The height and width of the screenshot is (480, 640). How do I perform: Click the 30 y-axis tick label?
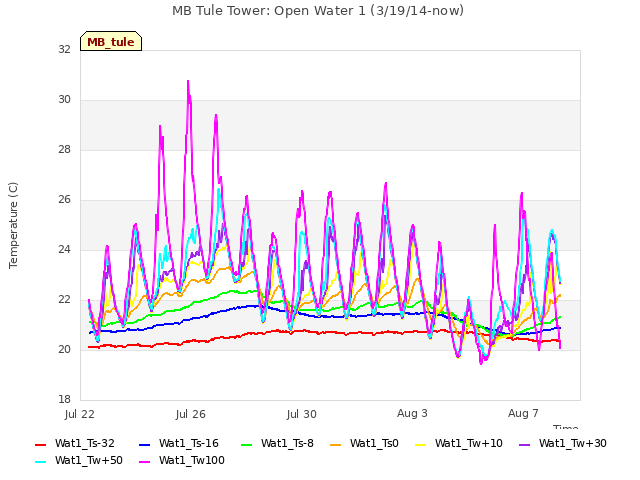[64, 100]
